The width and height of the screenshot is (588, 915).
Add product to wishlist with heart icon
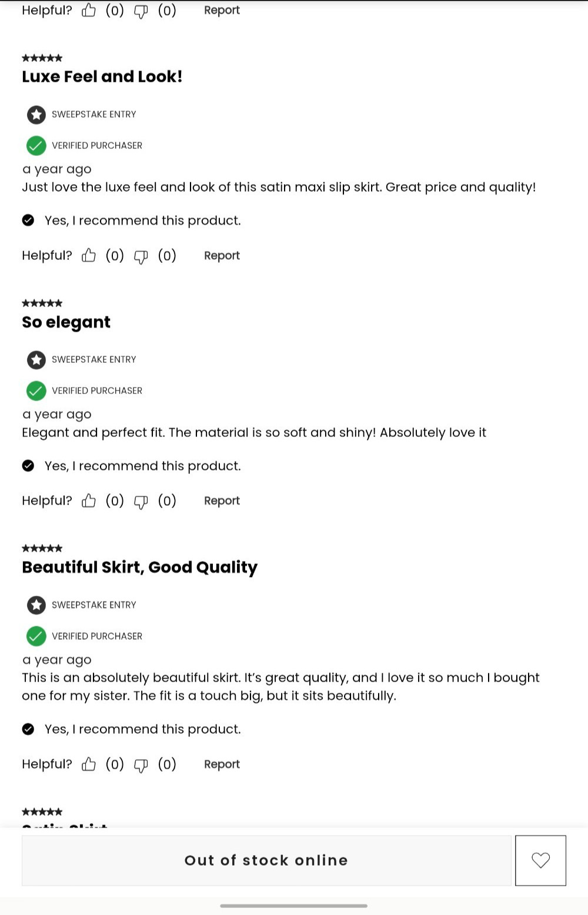pos(540,860)
